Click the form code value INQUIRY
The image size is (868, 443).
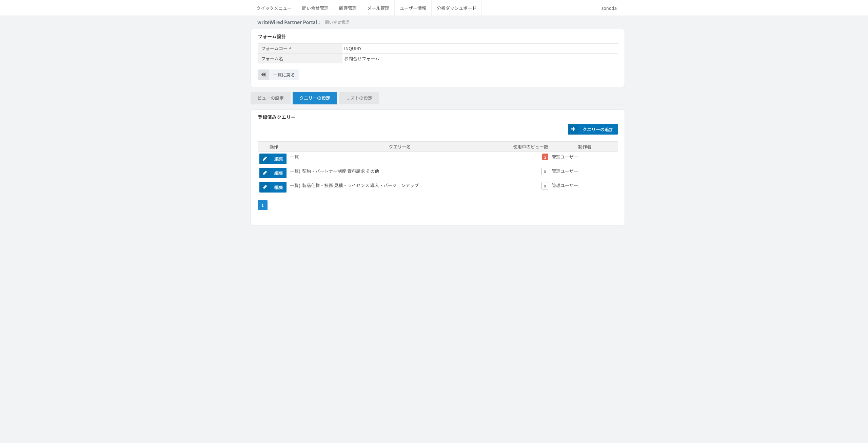point(353,48)
